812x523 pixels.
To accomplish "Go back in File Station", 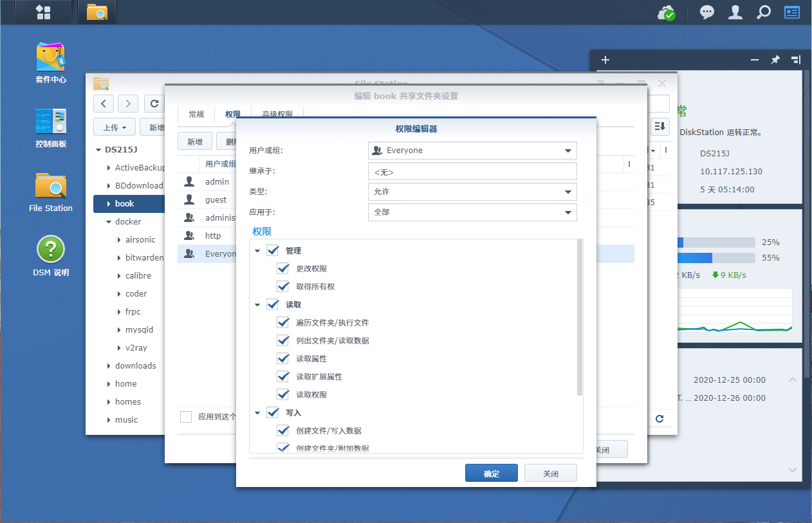I will [x=104, y=104].
